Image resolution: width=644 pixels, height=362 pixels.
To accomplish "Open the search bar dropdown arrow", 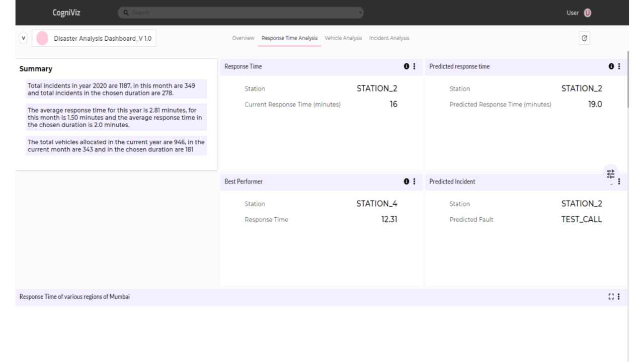I will point(360,12).
